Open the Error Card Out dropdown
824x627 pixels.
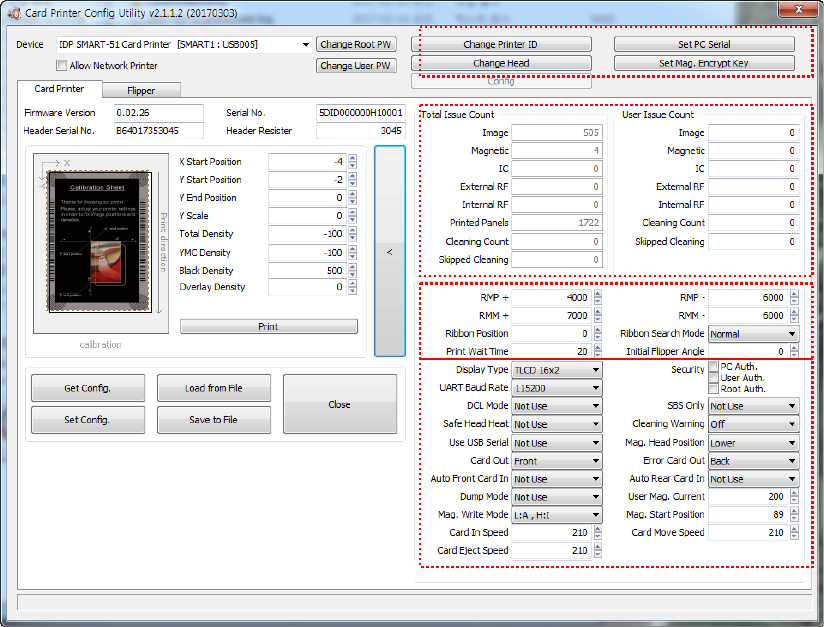click(754, 461)
